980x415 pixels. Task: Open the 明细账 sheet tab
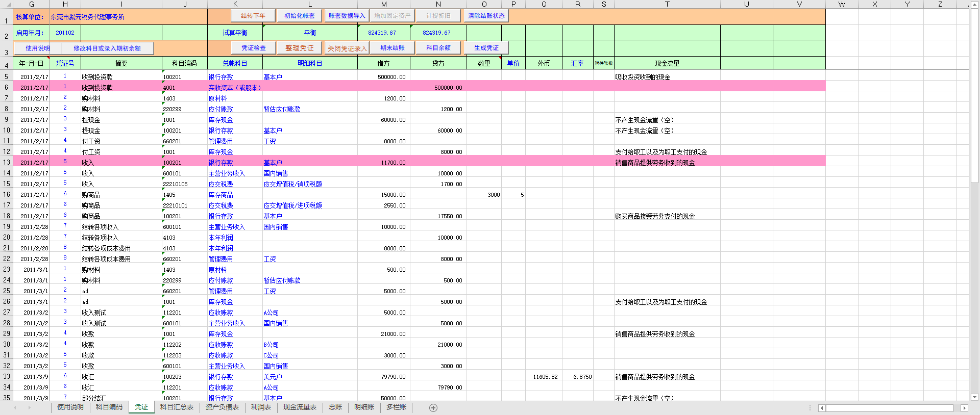tap(364, 407)
